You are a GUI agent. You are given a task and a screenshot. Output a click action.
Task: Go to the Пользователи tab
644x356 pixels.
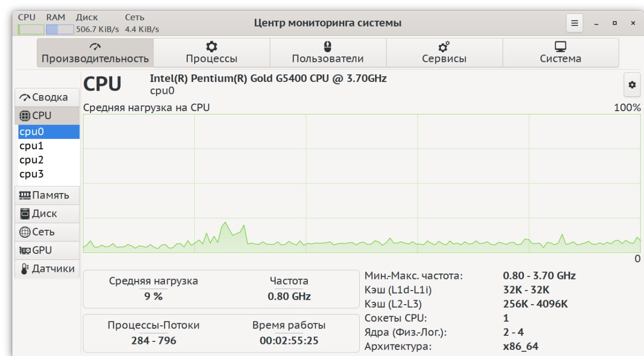[328, 53]
